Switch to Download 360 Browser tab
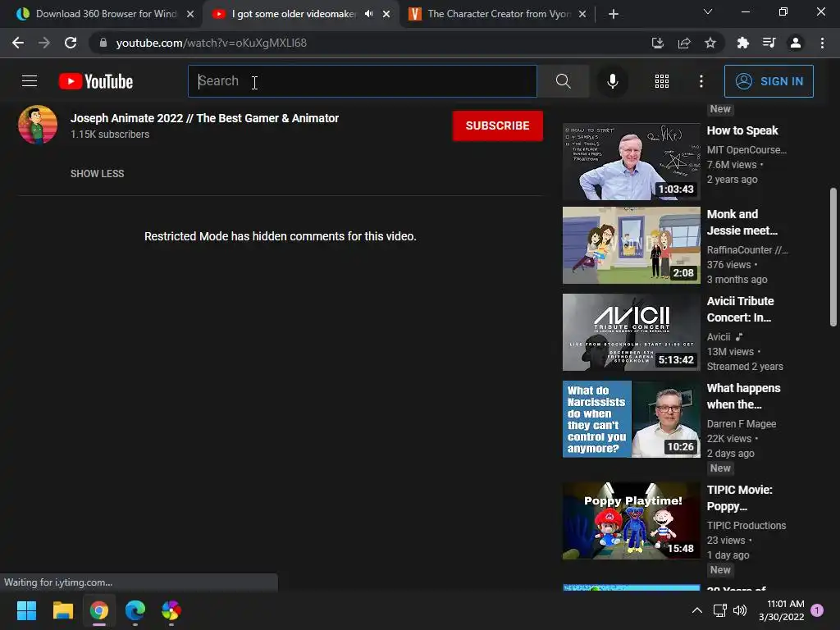 pyautogui.click(x=106, y=14)
